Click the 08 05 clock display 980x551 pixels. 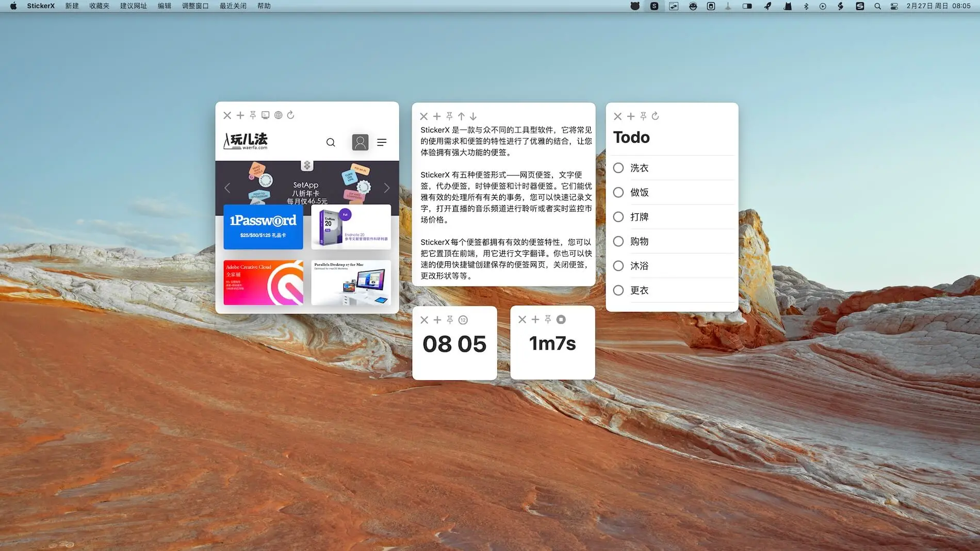point(454,344)
